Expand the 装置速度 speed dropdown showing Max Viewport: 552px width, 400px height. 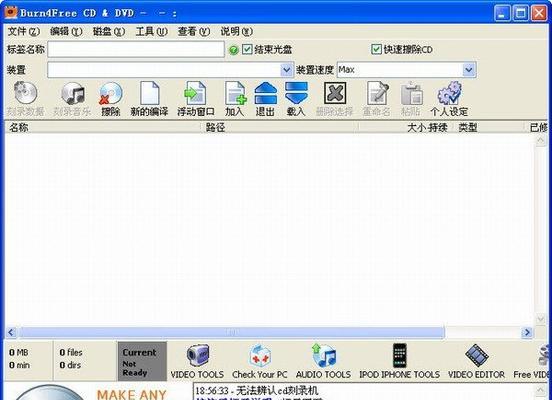[469, 70]
